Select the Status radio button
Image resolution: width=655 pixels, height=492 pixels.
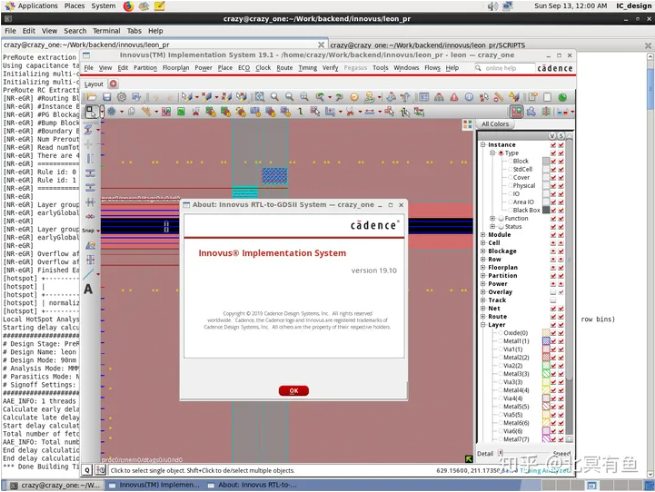501,227
